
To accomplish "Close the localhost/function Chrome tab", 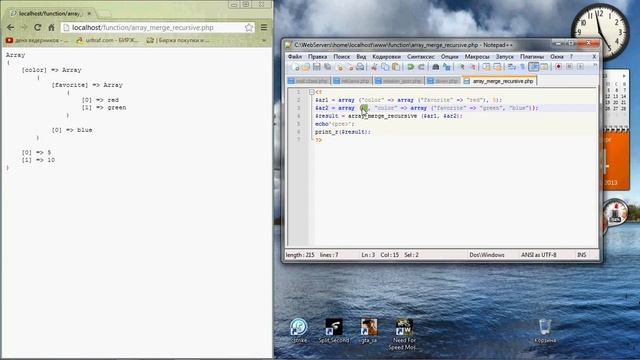I will [x=89, y=13].
